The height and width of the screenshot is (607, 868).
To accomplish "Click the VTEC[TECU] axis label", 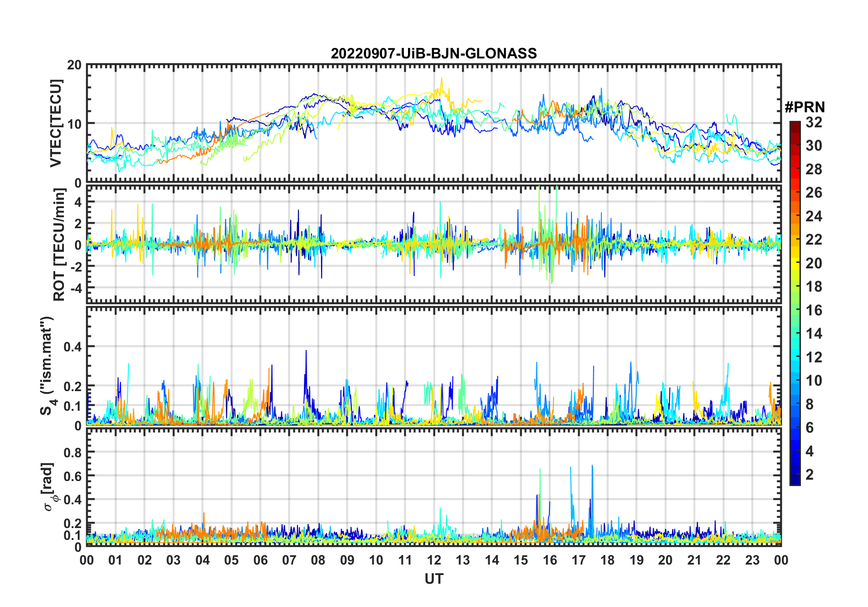I will [x=56, y=123].
